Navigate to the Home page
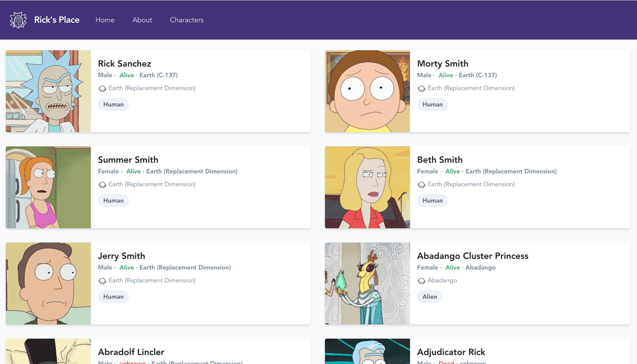The width and height of the screenshot is (637, 364). 105,20
